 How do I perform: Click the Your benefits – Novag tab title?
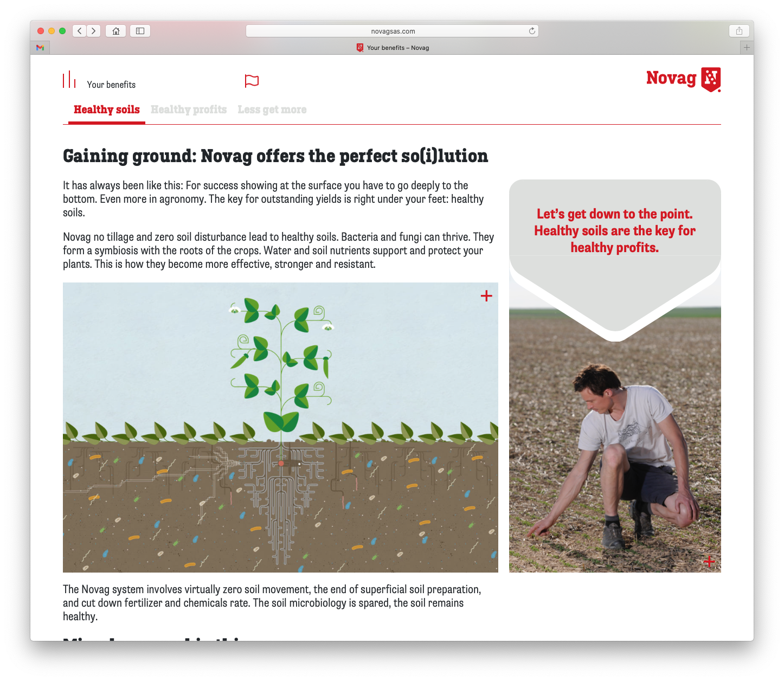click(x=398, y=48)
